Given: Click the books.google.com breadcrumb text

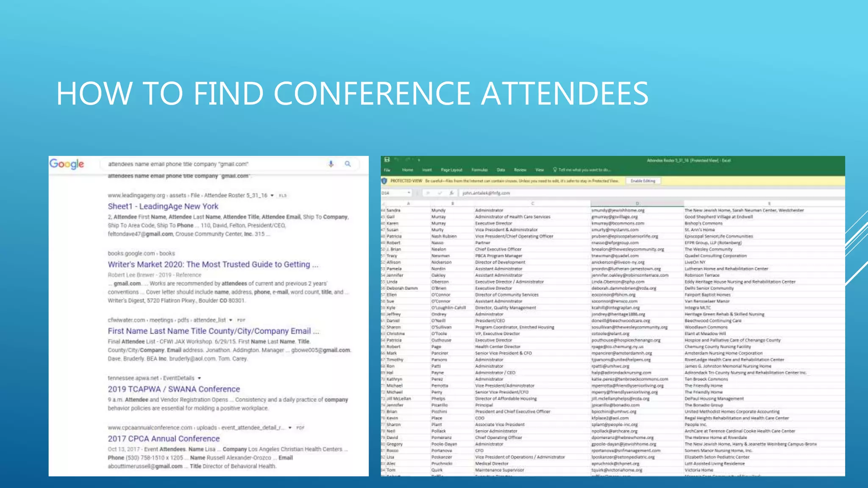Looking at the screenshot, I should click(x=141, y=253).
